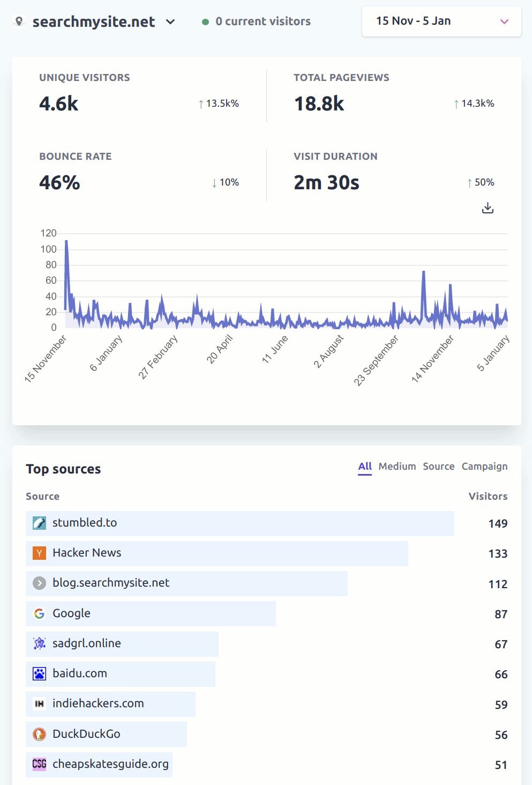Filter by the DuckDuckGo source

point(266,734)
